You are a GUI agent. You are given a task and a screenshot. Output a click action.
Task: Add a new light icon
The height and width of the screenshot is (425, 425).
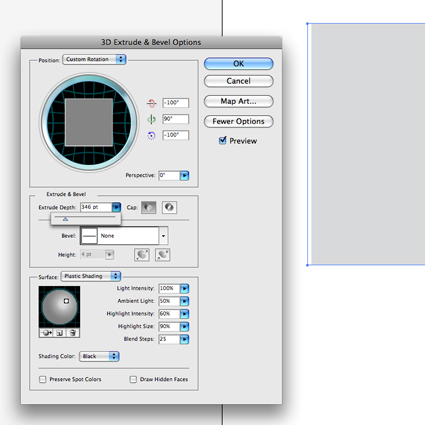click(59, 333)
